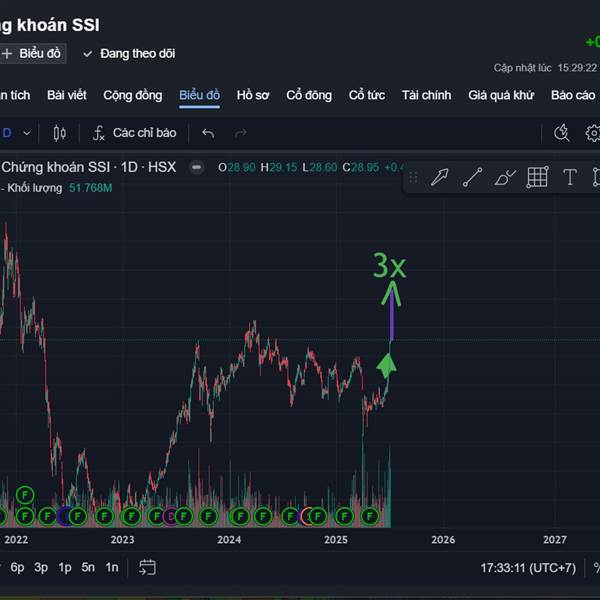Set range to 5n
Screen dimensions: 600x600
(88, 567)
